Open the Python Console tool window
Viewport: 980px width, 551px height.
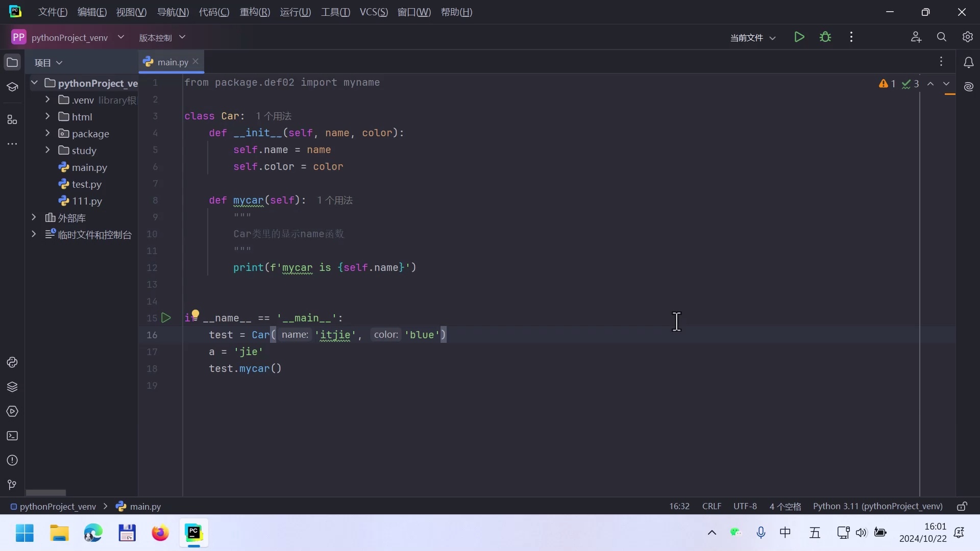click(12, 362)
